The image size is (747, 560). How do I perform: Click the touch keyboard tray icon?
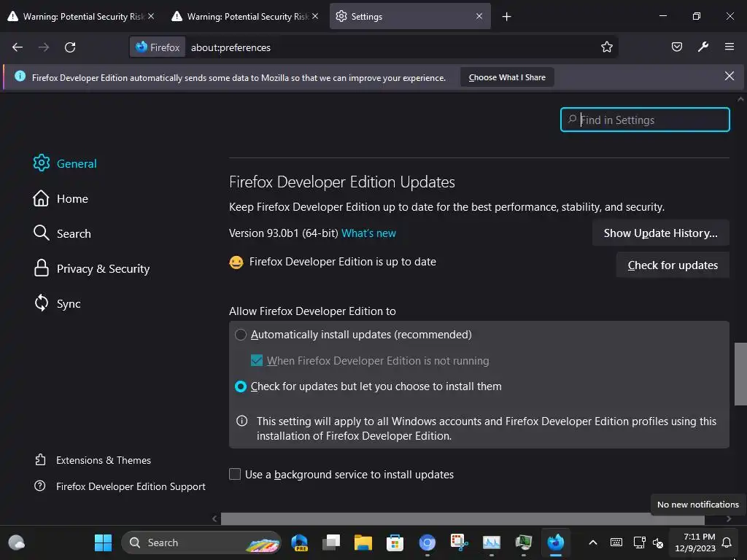click(616, 542)
